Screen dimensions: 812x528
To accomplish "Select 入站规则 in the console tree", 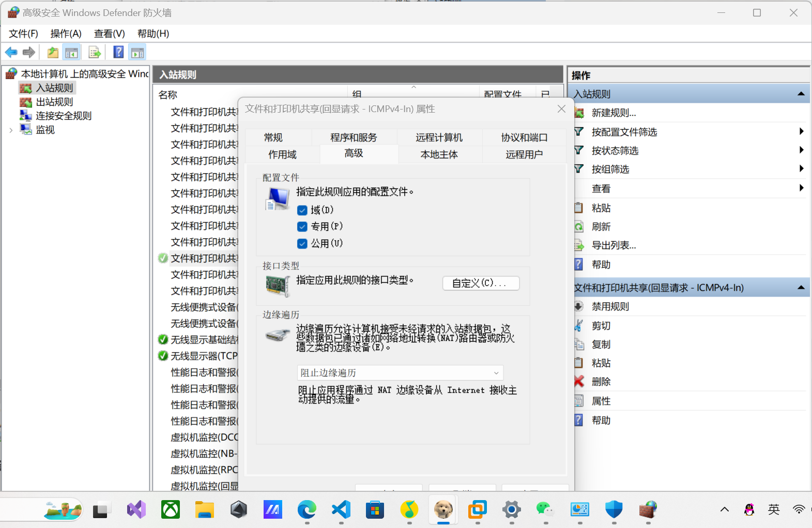I will click(x=54, y=88).
